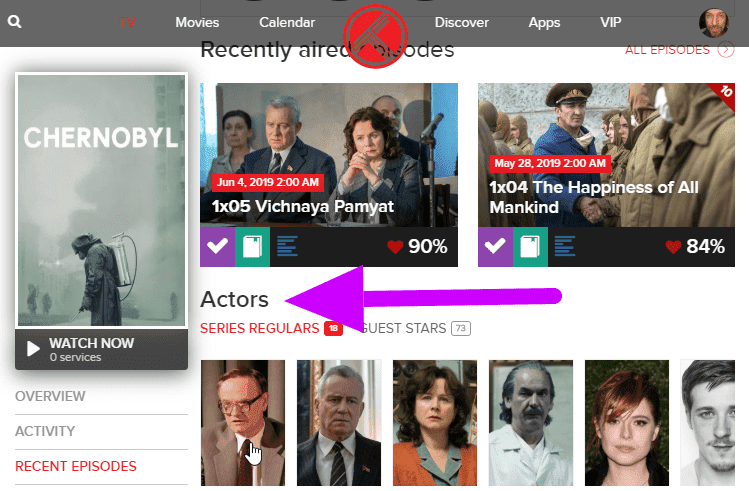Add episode 1x04 to collection
This screenshot has width=749, height=491.
[x=530, y=246]
